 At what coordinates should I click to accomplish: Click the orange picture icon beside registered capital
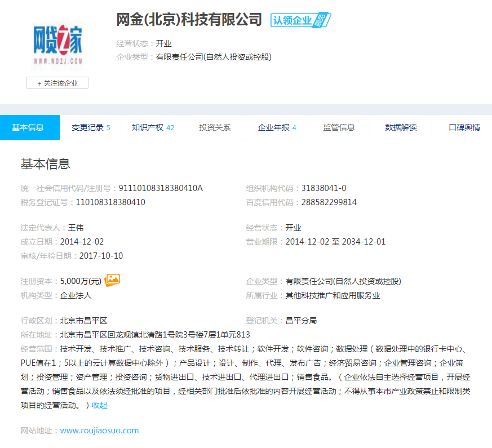tap(113, 280)
